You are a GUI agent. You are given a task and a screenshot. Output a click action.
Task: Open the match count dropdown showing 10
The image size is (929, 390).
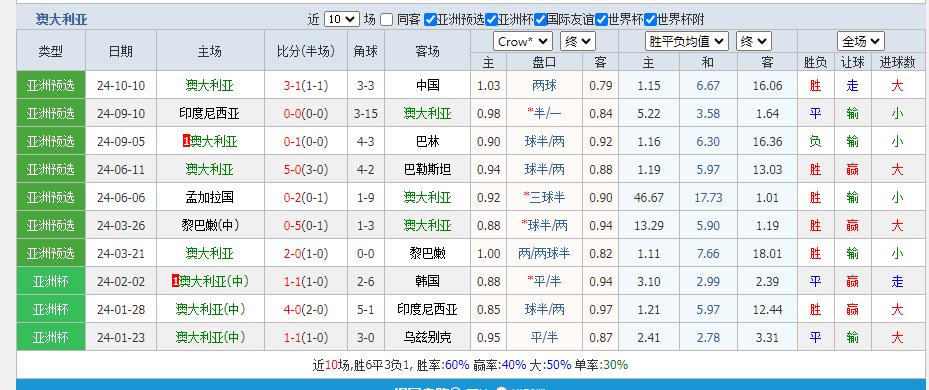[342, 19]
